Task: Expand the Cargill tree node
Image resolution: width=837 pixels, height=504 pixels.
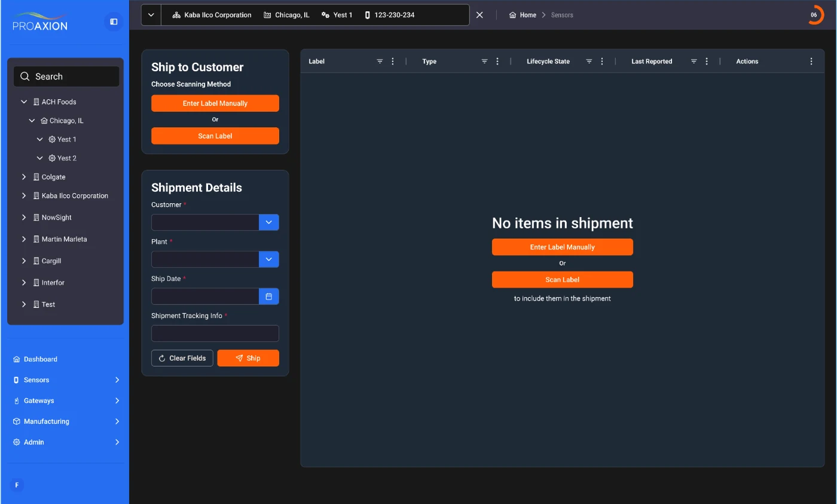Action: coord(24,261)
